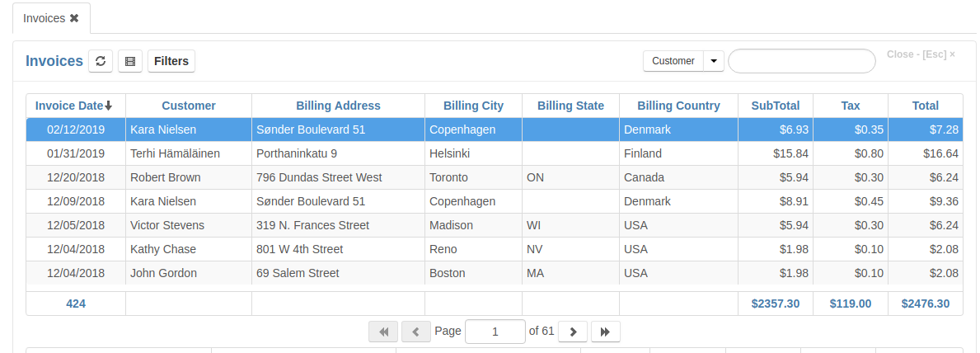Click the MA billing state cell
Viewport: 980px width, 353px height.
tap(570, 273)
